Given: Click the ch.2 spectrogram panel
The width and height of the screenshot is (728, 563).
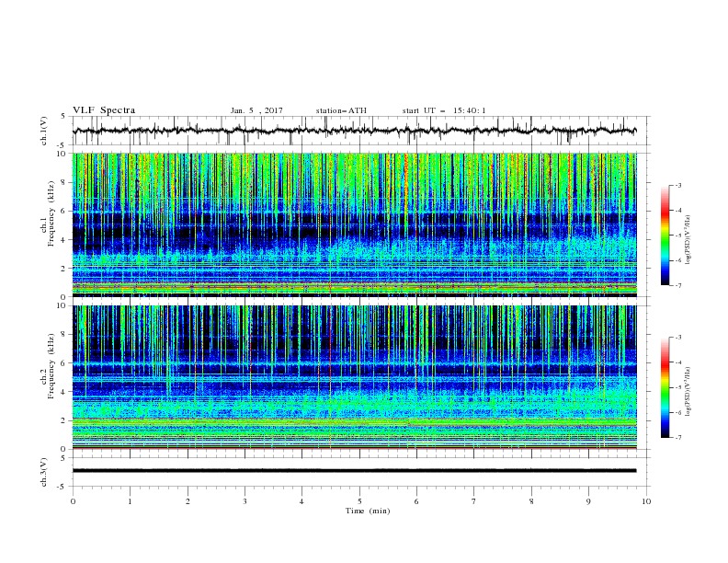Looking at the screenshot, I should (355, 377).
